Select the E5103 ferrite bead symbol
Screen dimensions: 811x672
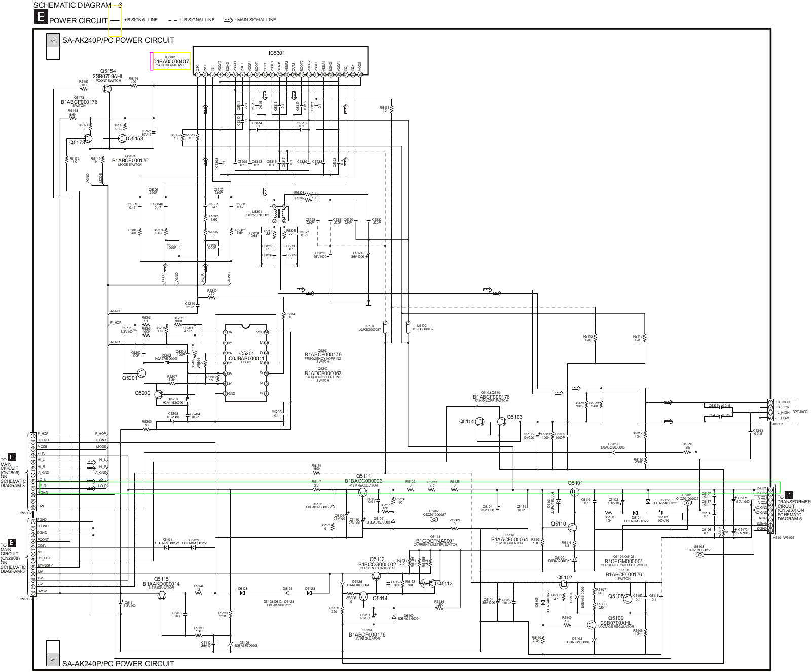[x=700, y=555]
